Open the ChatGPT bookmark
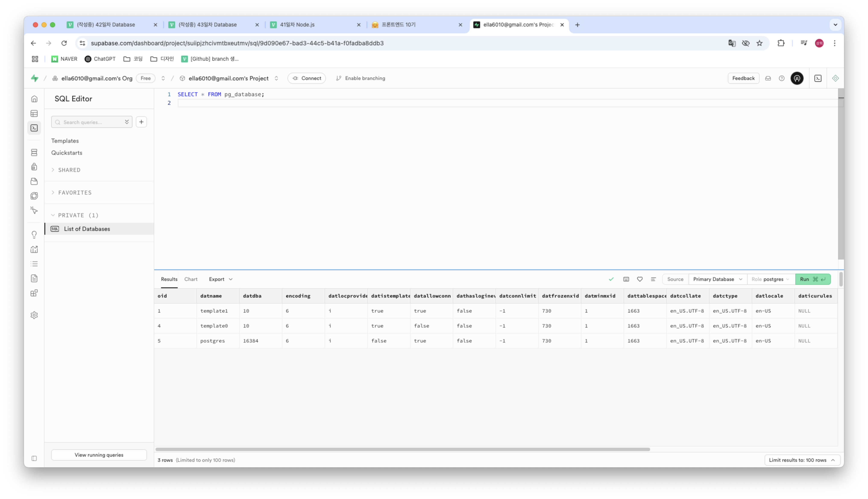The image size is (868, 499). [100, 59]
